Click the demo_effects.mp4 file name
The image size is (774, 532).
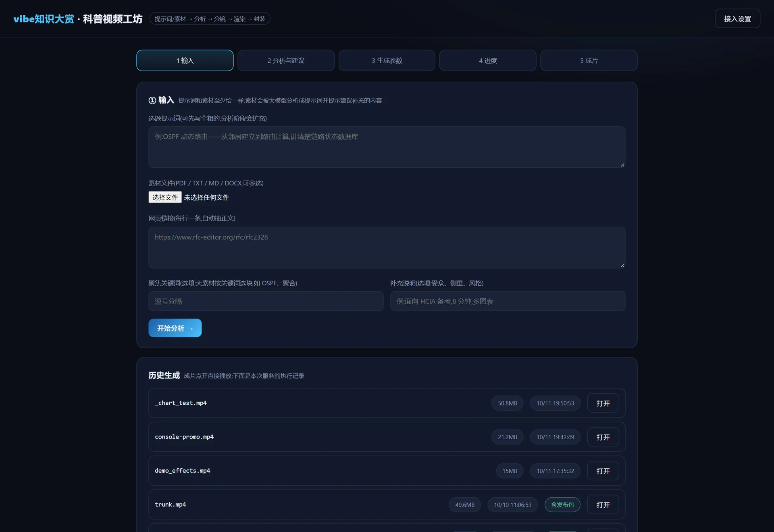point(182,471)
